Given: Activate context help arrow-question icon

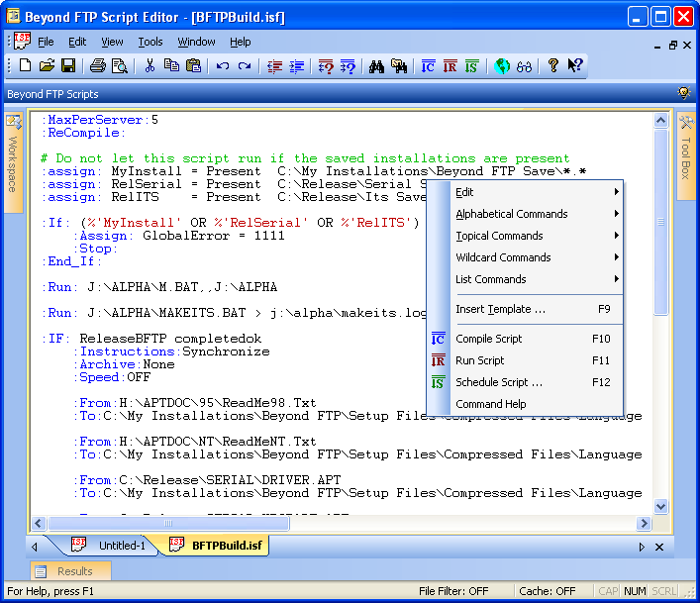Looking at the screenshot, I should pos(575,66).
